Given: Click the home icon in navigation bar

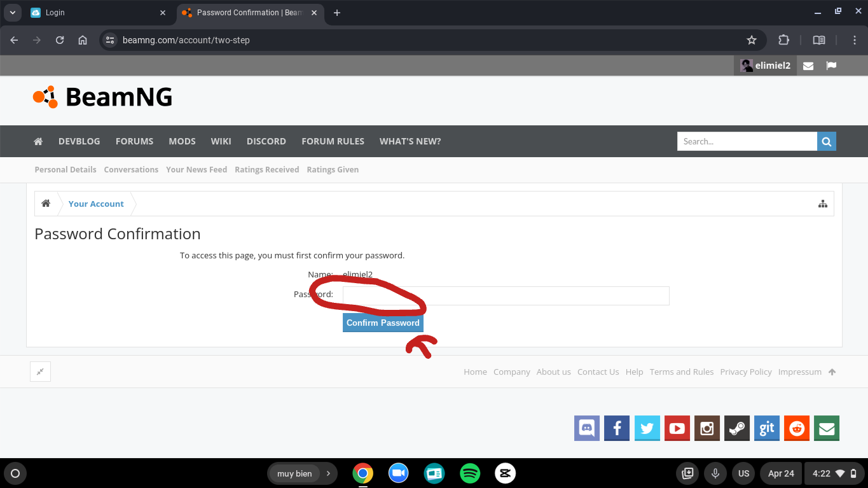Looking at the screenshot, I should coord(38,141).
